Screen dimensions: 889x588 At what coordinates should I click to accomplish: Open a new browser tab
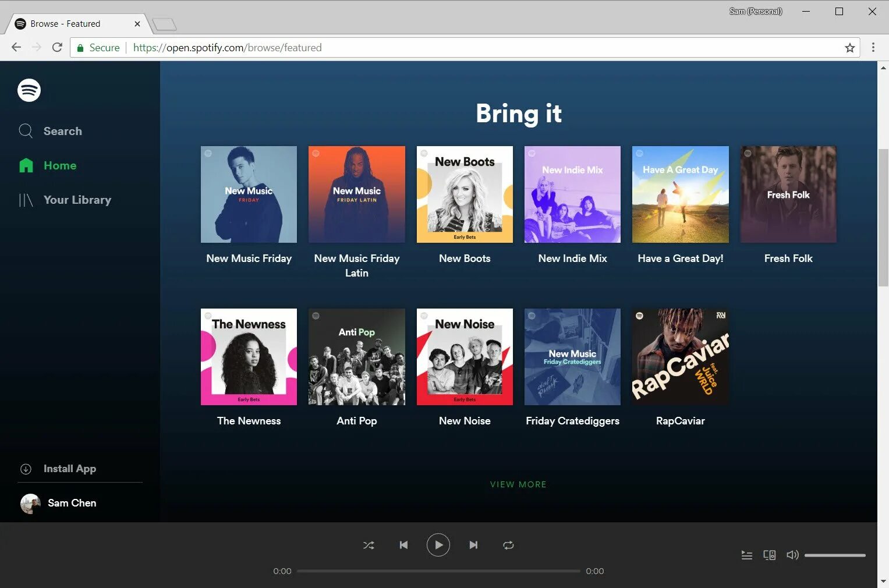click(x=164, y=24)
